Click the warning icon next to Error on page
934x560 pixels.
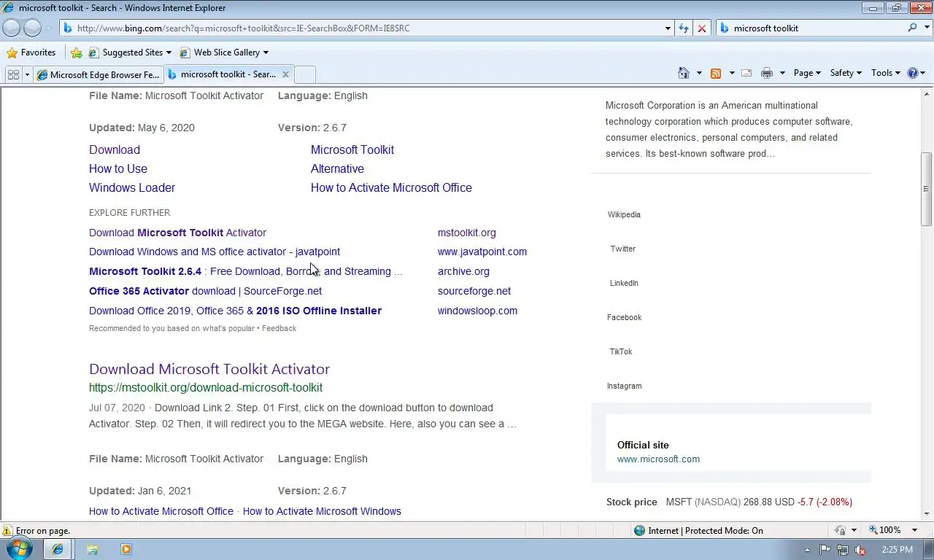7,530
